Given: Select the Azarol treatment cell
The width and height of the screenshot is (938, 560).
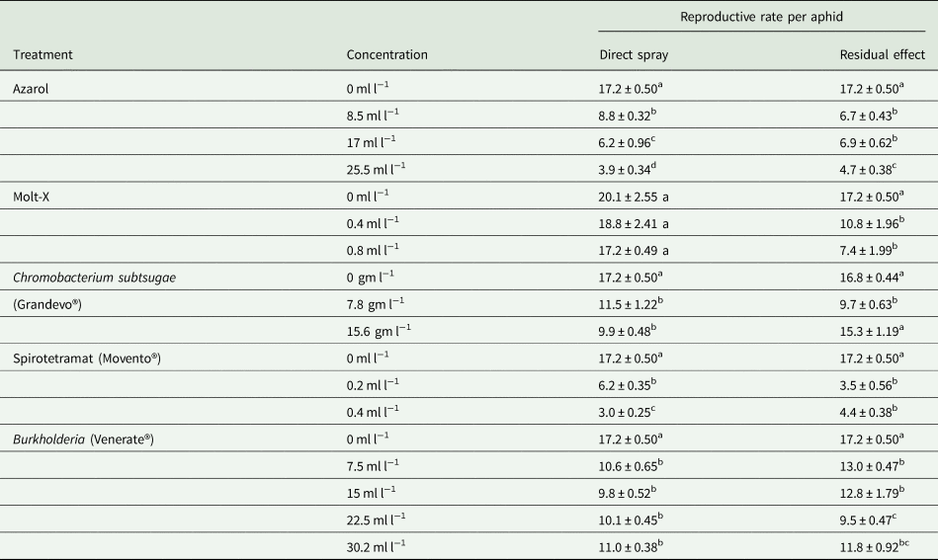Looking at the screenshot, I should (x=31, y=89).
